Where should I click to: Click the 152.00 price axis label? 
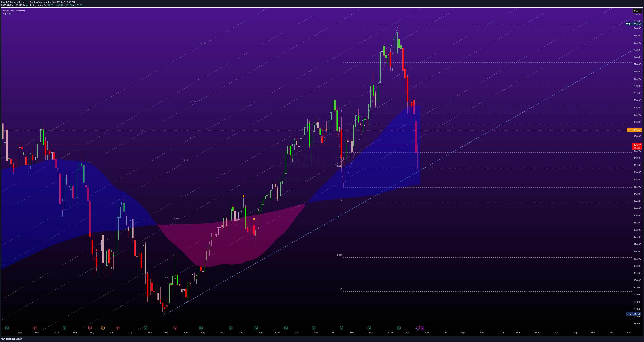[x=637, y=187]
